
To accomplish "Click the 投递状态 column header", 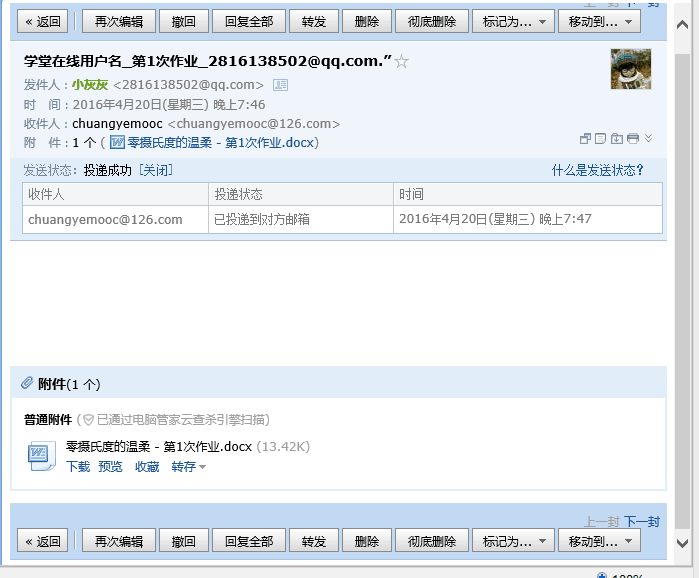I will tap(301, 194).
